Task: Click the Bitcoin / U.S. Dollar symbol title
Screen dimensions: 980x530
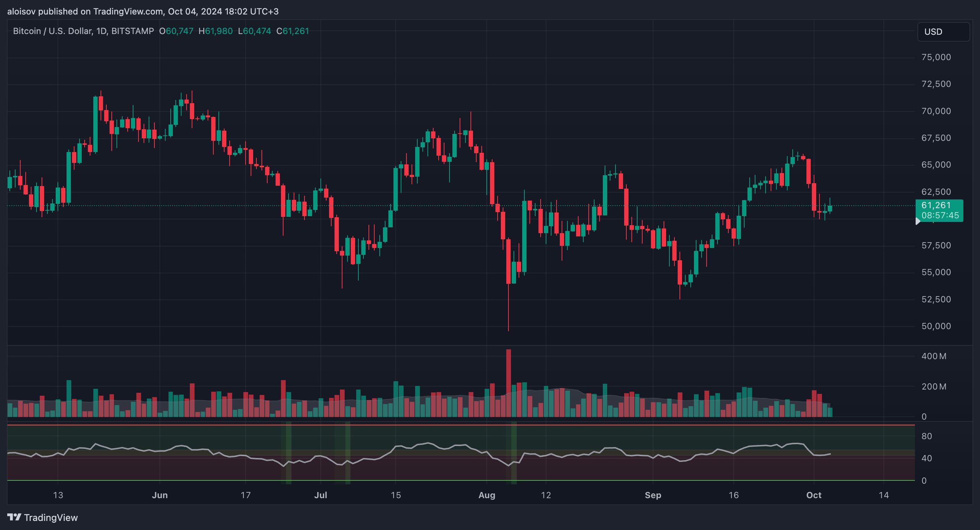Action: pos(52,31)
